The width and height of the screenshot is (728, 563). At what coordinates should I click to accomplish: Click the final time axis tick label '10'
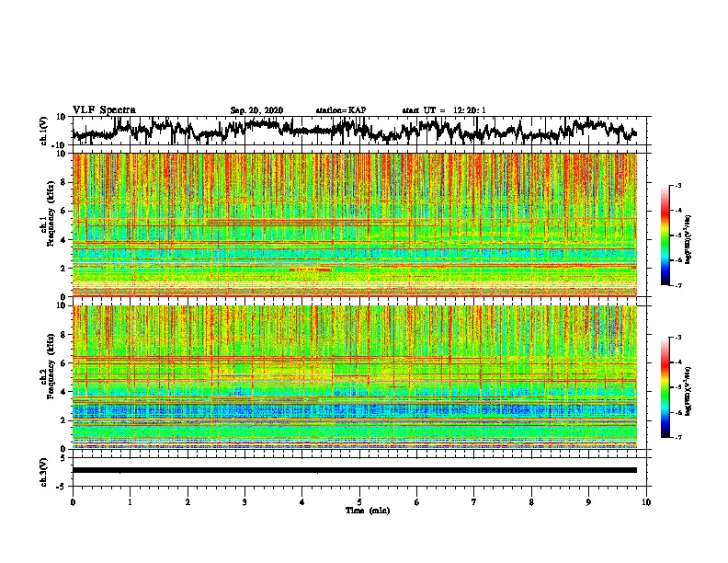point(646,502)
